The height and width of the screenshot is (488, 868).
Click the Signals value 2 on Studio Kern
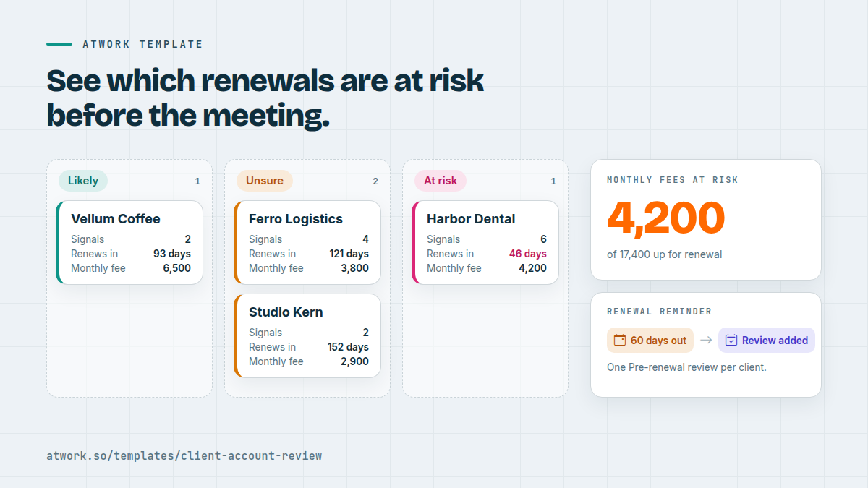point(366,333)
